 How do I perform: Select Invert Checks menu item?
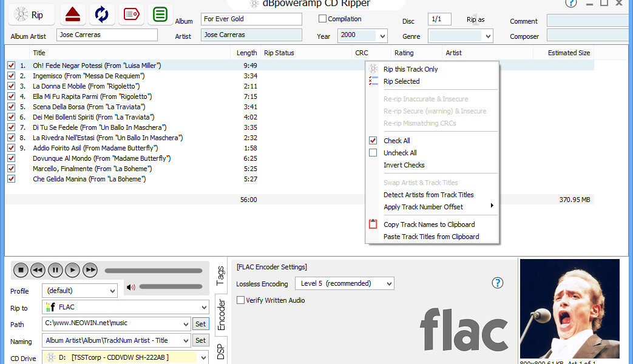point(404,164)
